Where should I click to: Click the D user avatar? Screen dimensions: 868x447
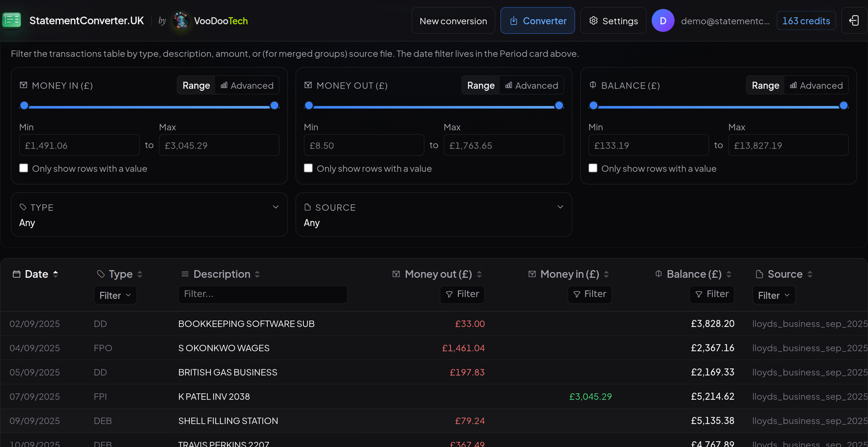tap(663, 21)
